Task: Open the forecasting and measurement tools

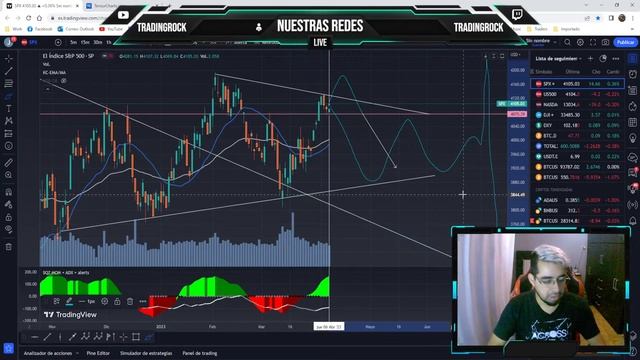Action: pyautogui.click(x=9, y=133)
